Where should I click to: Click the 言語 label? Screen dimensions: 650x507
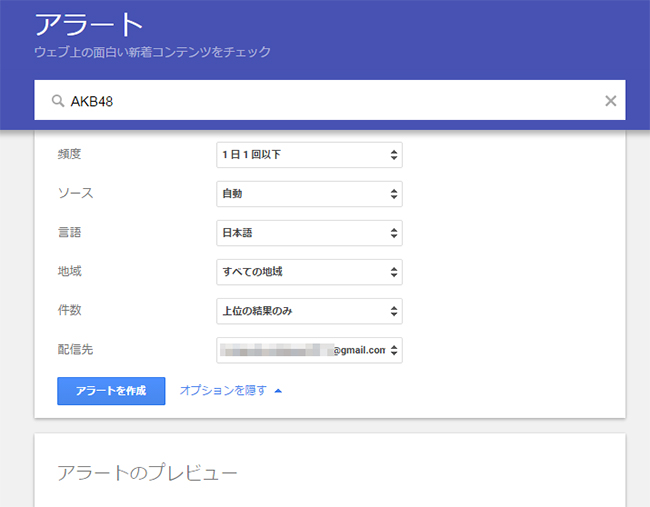pos(69,232)
